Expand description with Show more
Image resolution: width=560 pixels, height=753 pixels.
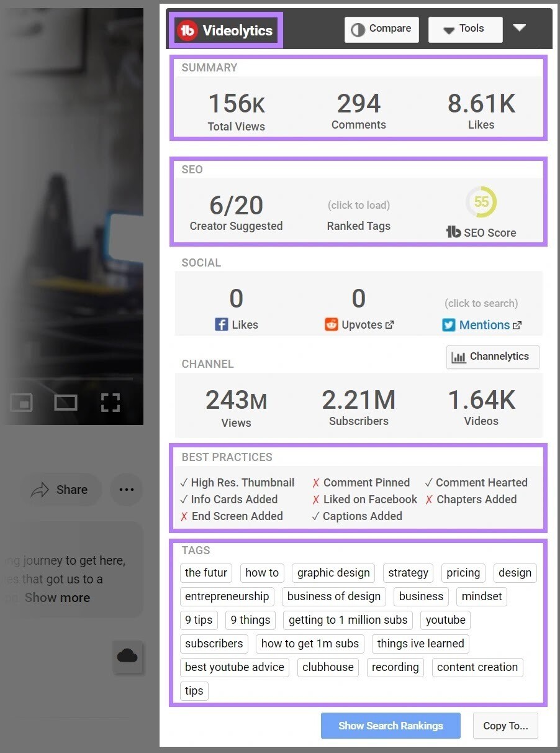pyautogui.click(x=57, y=598)
